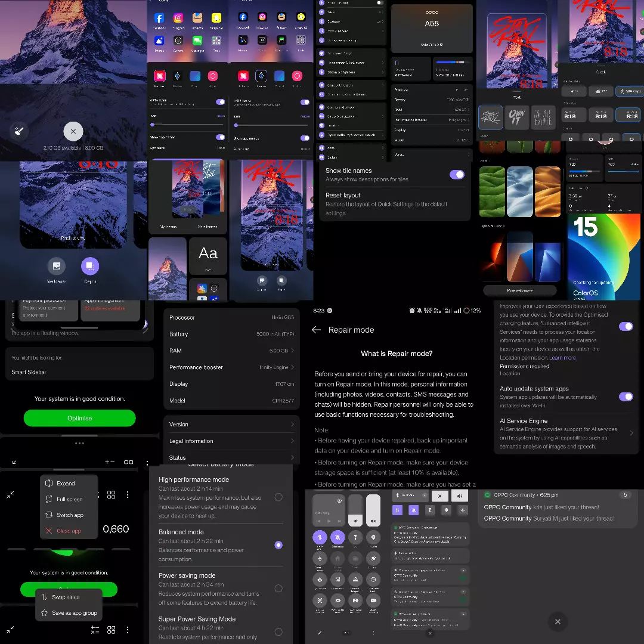Tap the edit pencil below the quick settings tiles
Image resolution: width=644 pixels, height=644 pixels.
pyautogui.click(x=320, y=633)
